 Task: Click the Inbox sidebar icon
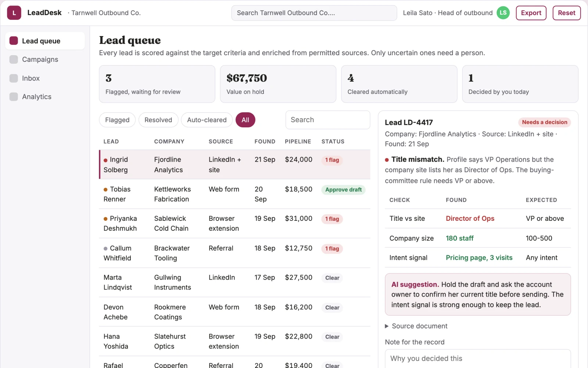tap(14, 78)
